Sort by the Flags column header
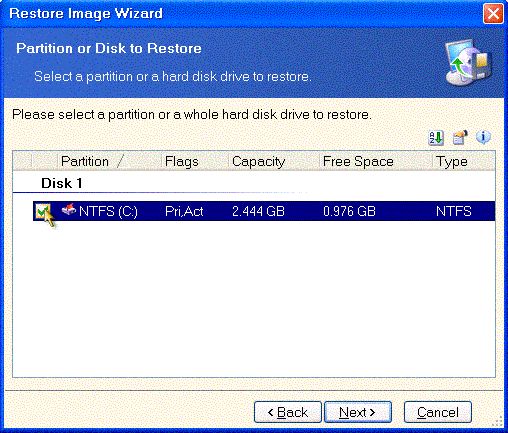 pyautogui.click(x=195, y=161)
